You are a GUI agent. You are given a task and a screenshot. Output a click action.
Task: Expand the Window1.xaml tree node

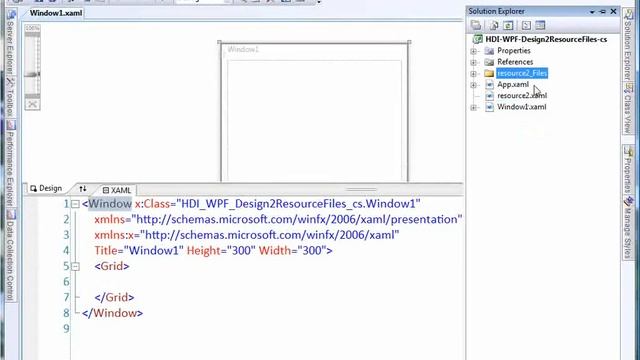[x=473, y=107]
